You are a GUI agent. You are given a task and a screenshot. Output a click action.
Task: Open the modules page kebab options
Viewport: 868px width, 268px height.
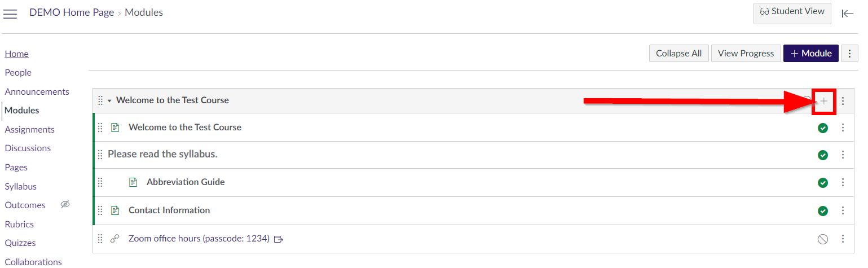(849, 54)
